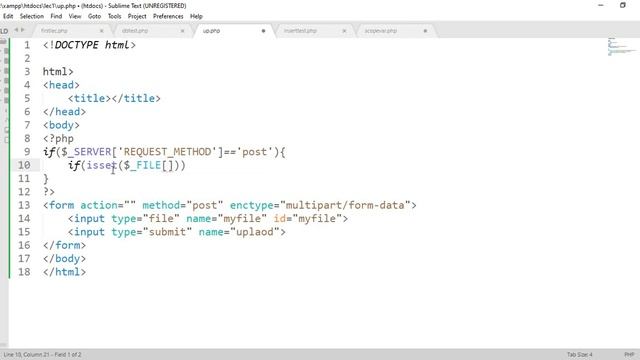Viewport: 640px width, 360px height.
Task: Click the ?> closing PHP tag
Action: click(x=49, y=192)
